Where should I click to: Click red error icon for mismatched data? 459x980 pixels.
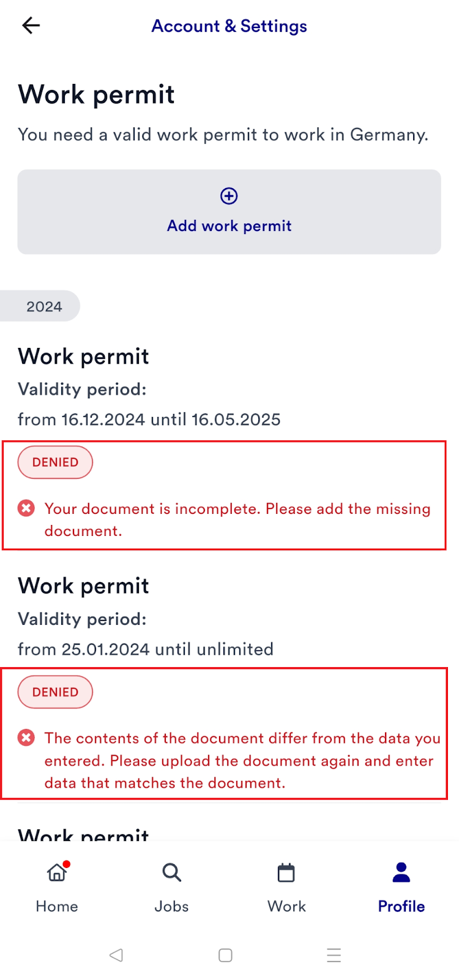coord(26,738)
